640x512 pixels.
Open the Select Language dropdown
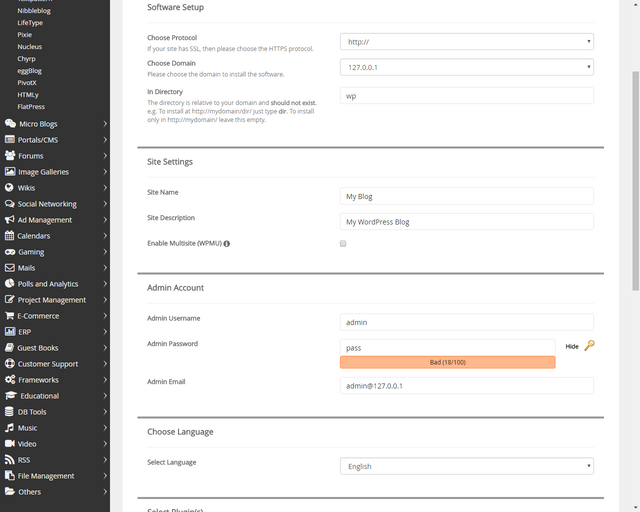pos(467,466)
